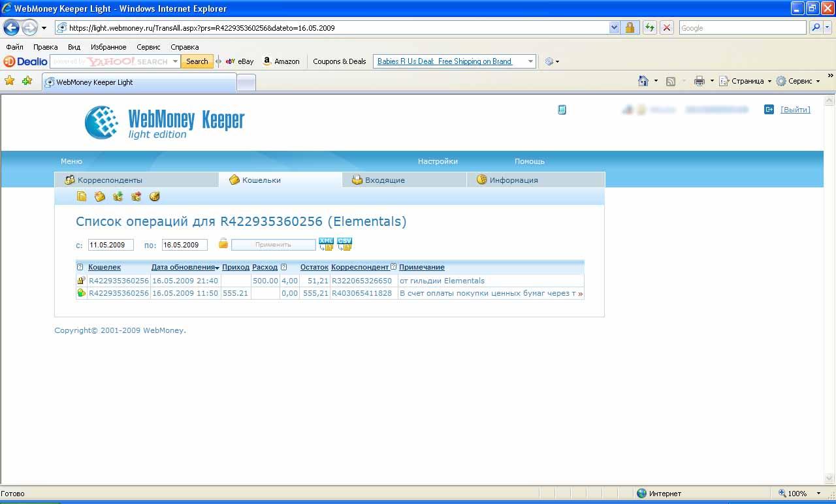Open the Вид menu
836x504 pixels.
pos(74,47)
